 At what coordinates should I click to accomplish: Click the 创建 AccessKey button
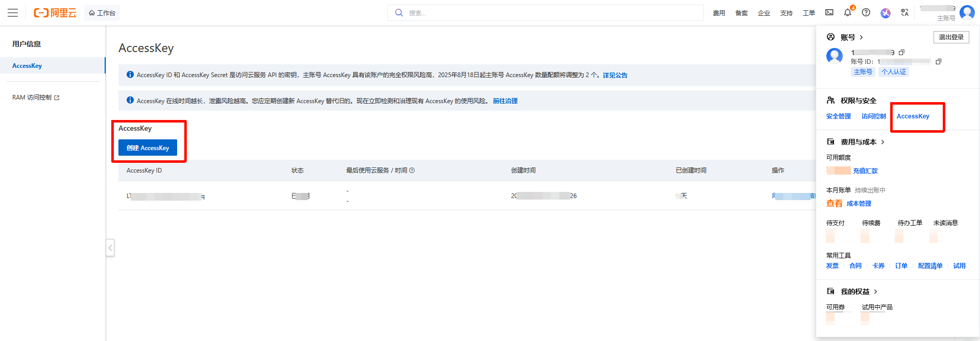click(x=148, y=148)
